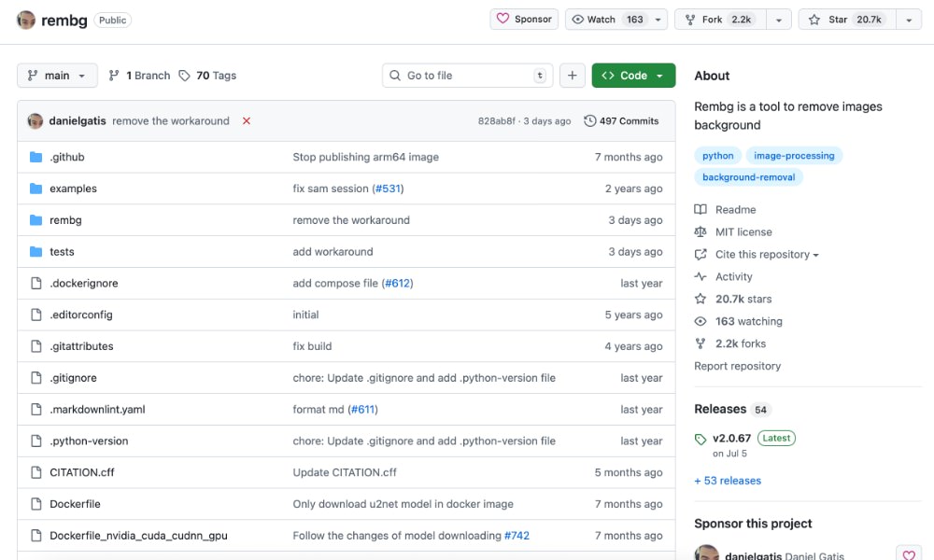934x560 pixels.
Task: Open the MIT license link
Action: tap(743, 232)
